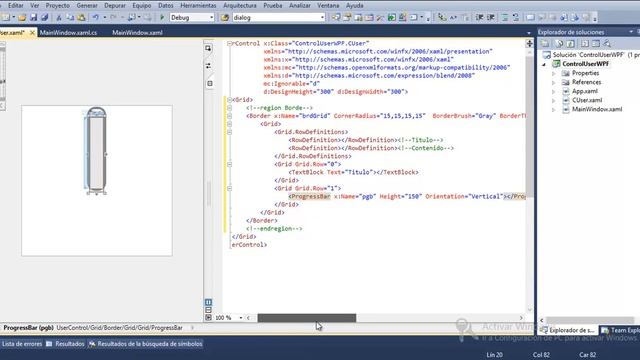Click the Open File folder icon
This screenshot has height=360, width=640.
coord(22,18)
